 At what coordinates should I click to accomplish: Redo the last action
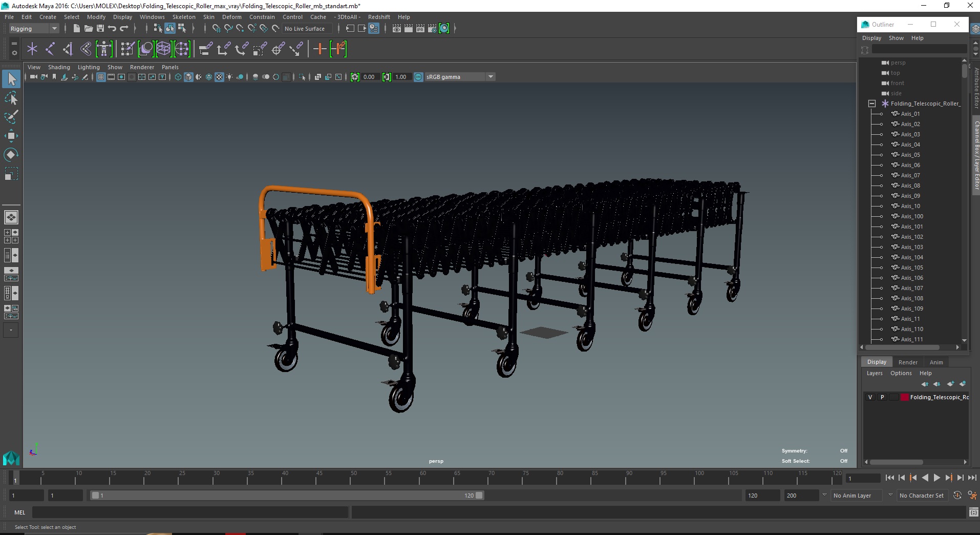124,29
